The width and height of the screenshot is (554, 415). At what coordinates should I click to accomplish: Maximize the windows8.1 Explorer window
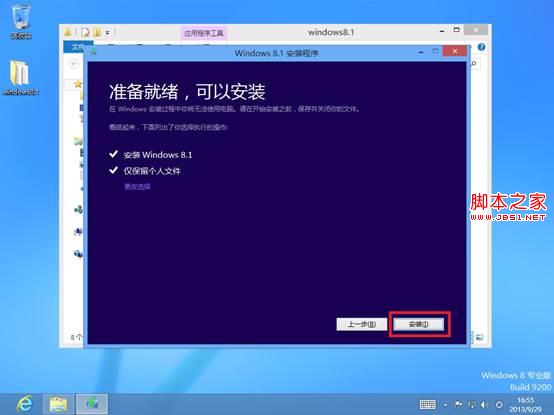pyautogui.click(x=456, y=30)
